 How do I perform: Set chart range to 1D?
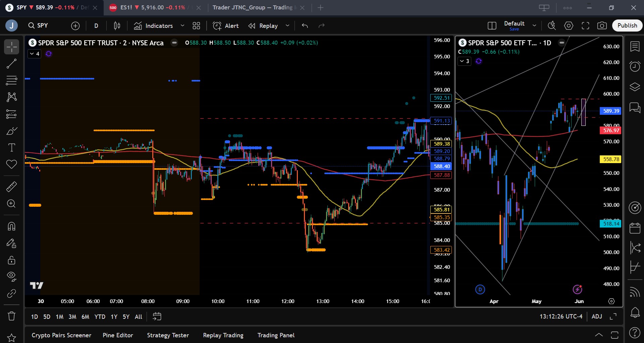tap(34, 316)
